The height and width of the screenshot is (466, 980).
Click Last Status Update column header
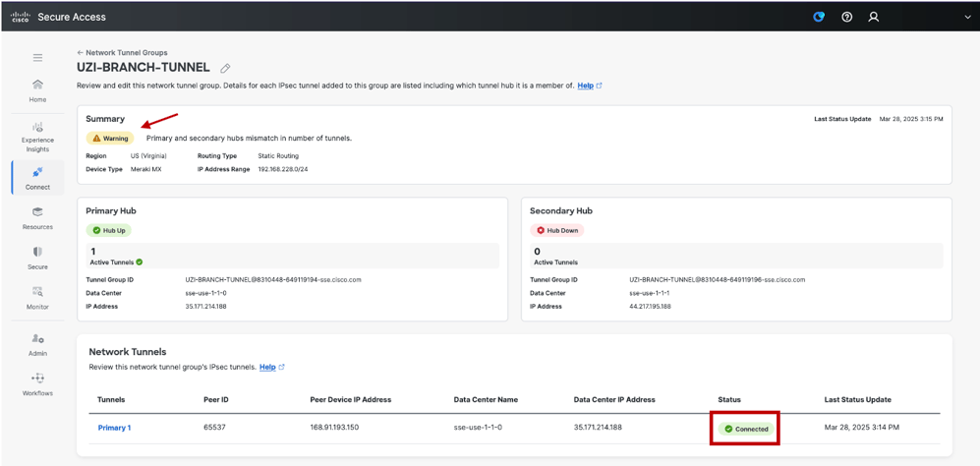pyautogui.click(x=857, y=400)
